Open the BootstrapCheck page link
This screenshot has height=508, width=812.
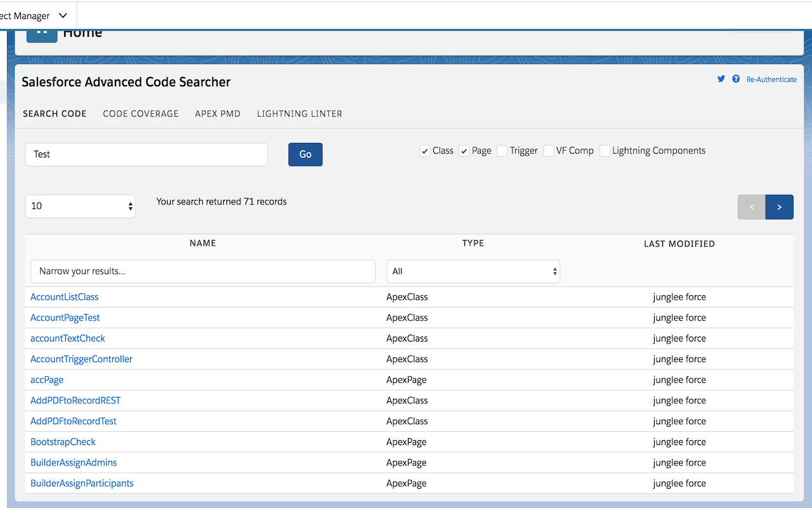(x=63, y=441)
